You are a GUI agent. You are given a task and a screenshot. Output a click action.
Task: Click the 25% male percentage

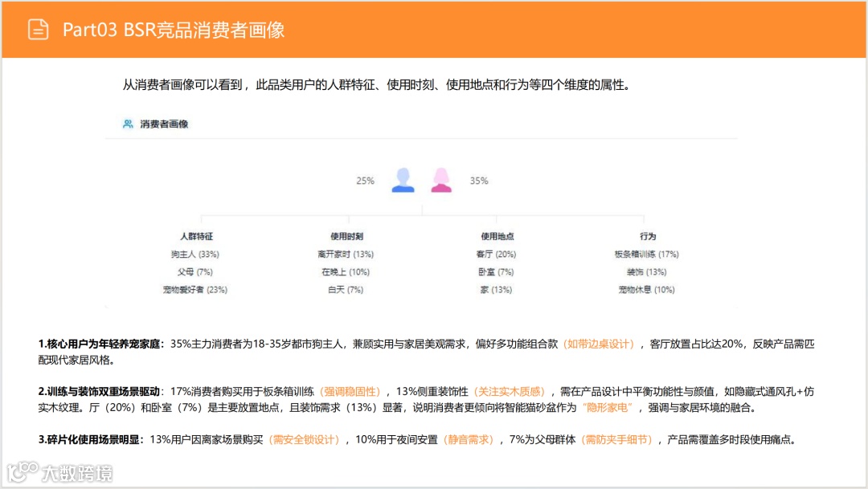coord(366,181)
